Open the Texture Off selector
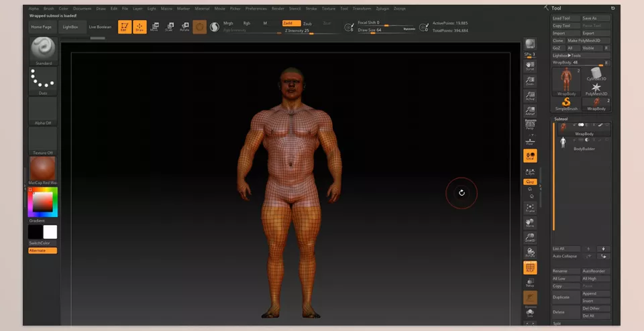The height and width of the screenshot is (331, 644). coord(43,141)
